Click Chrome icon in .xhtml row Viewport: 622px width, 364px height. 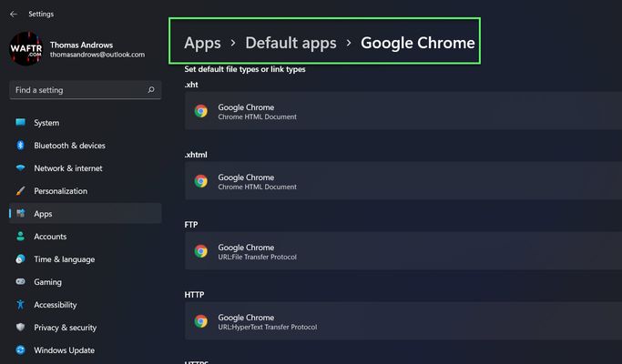[x=200, y=181]
